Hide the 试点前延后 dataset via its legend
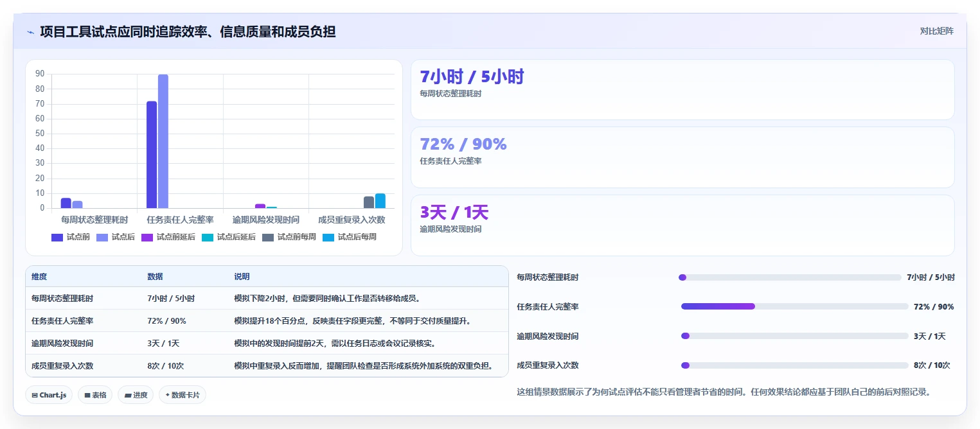Screen dimensions: 980x429 168,237
